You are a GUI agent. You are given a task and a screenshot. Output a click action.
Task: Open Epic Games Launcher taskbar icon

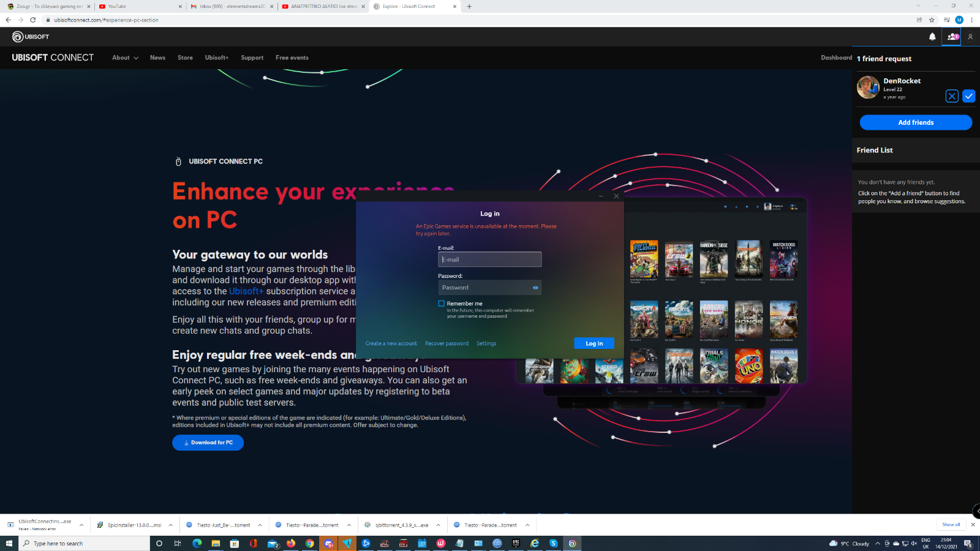[516, 543]
